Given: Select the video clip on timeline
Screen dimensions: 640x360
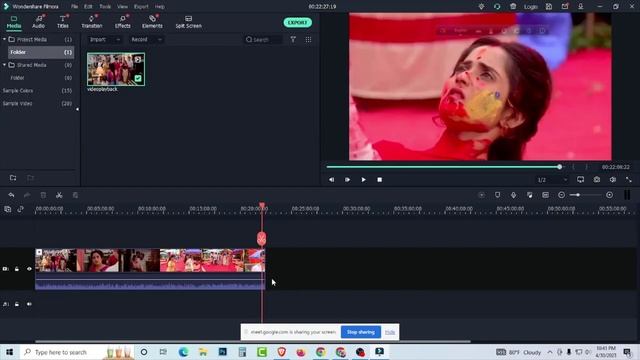Looking at the screenshot, I should coord(150,269).
